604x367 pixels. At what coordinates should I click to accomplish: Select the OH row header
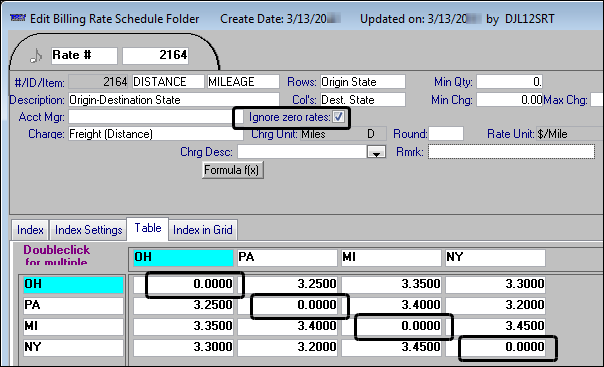tap(73, 285)
